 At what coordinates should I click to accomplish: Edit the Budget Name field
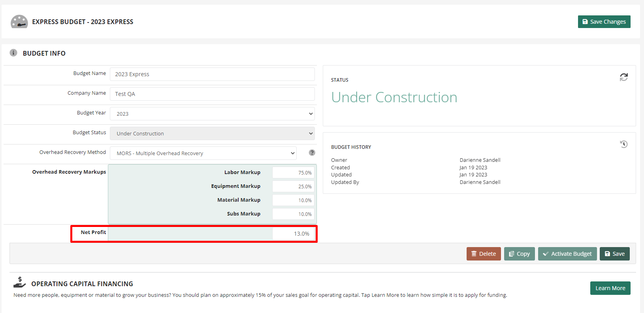click(212, 74)
